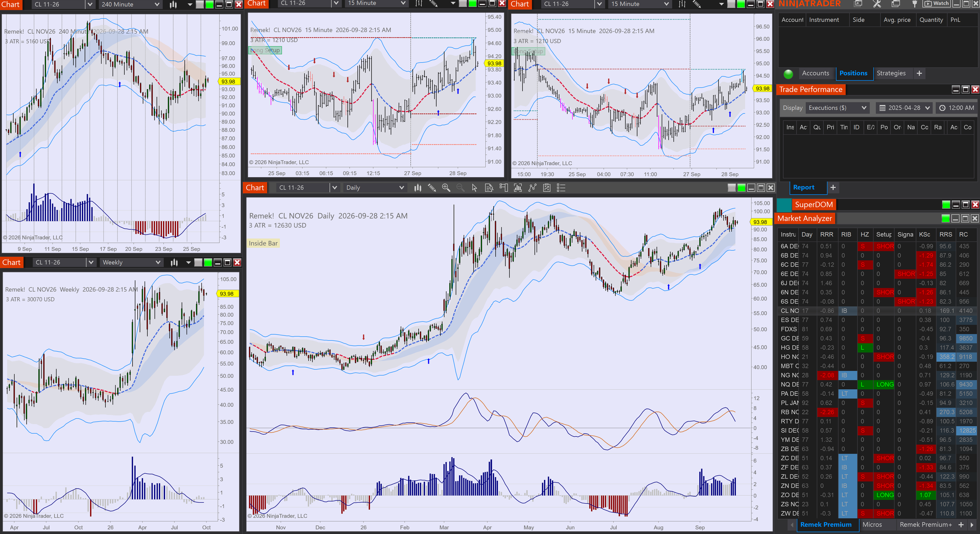The height and width of the screenshot is (534, 980).
Task: Open NinjaTrader New window icon
Action: 858,4
